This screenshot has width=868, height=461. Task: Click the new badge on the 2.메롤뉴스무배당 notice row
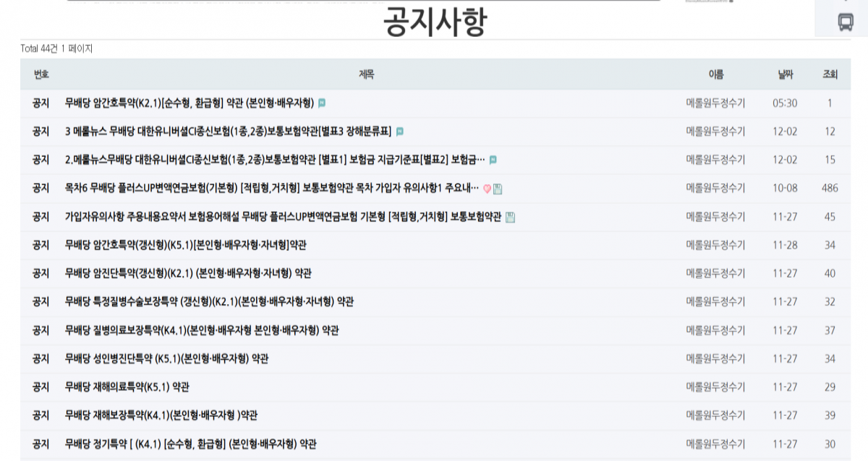click(x=493, y=160)
